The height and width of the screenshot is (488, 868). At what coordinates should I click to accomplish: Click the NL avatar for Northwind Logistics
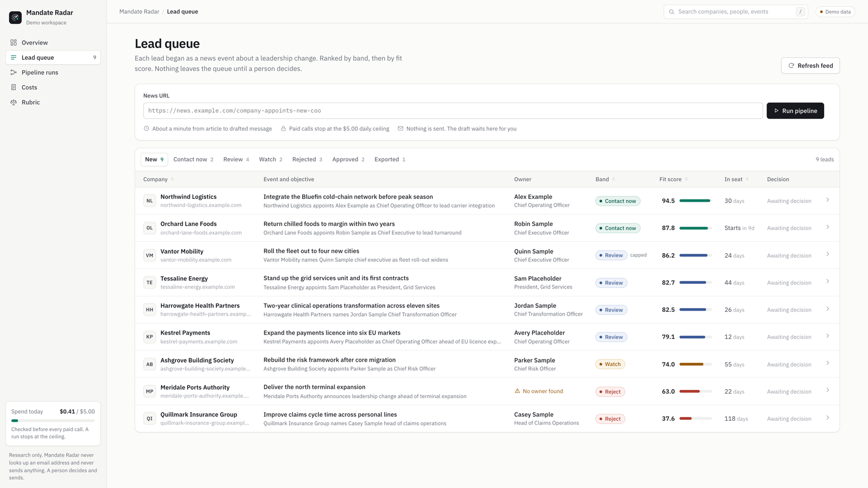click(150, 201)
